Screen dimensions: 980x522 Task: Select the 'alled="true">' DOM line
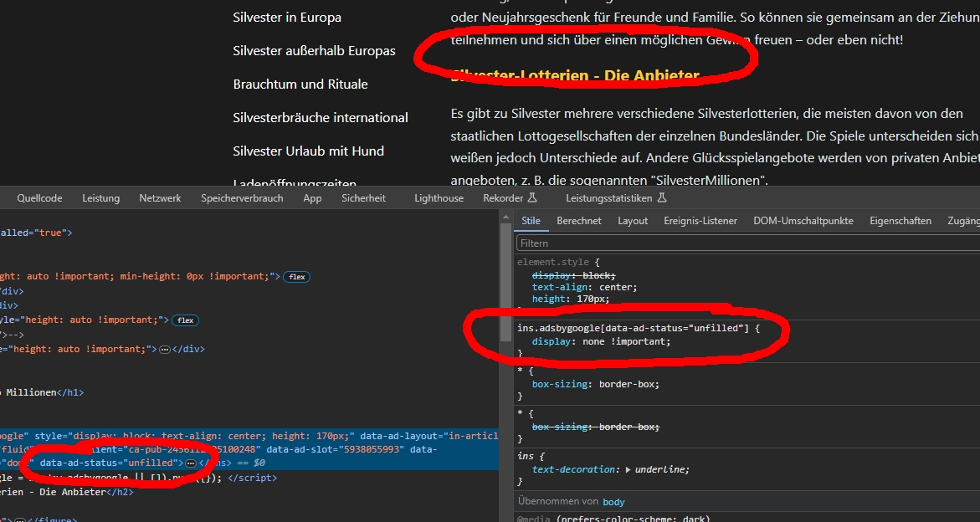[36, 233]
